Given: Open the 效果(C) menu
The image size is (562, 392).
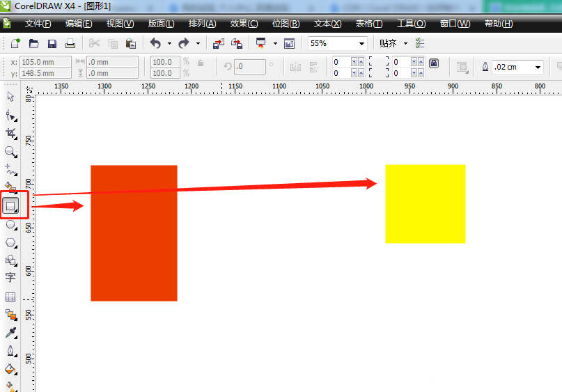Looking at the screenshot, I should click(244, 24).
